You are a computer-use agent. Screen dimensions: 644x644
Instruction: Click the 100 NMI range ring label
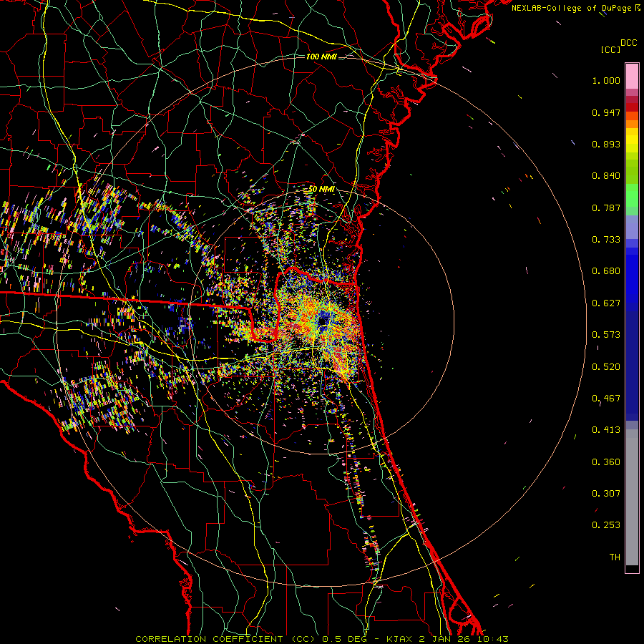(x=321, y=57)
